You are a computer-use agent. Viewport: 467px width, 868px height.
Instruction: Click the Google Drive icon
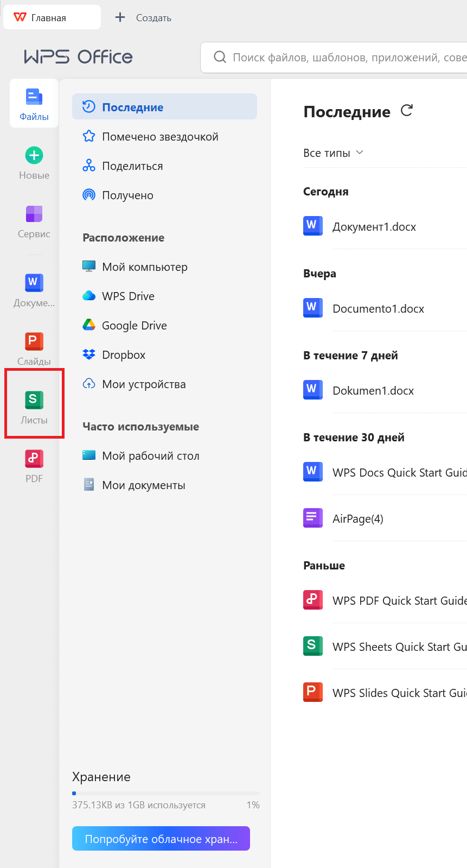coord(89,325)
